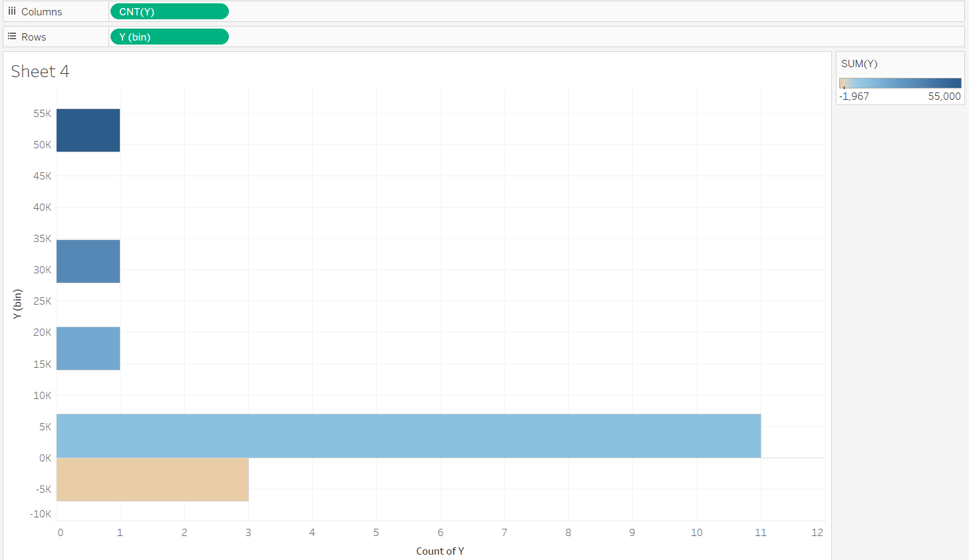Click the Columns shelf label

click(x=42, y=11)
